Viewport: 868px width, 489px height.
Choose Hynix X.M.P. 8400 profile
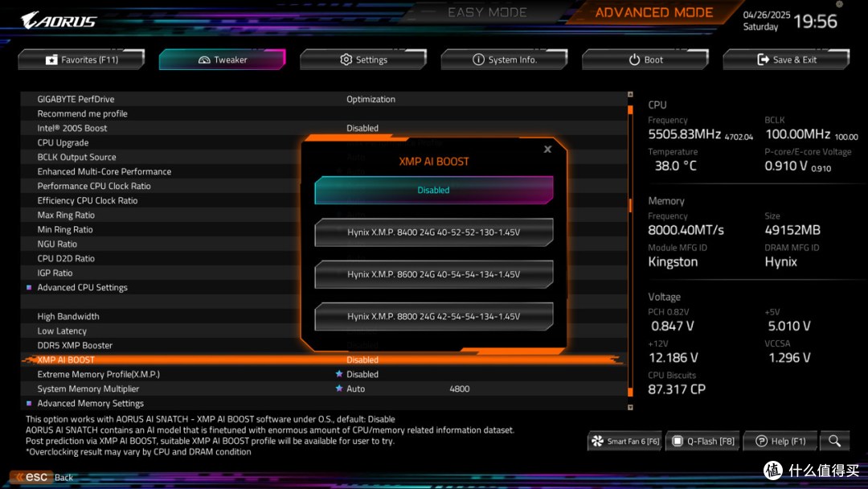(x=433, y=232)
